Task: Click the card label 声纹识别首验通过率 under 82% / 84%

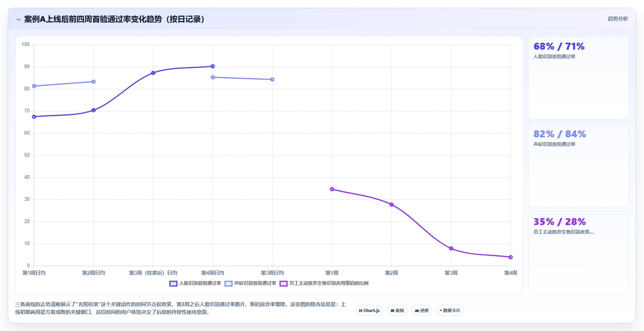Action: 554,144
